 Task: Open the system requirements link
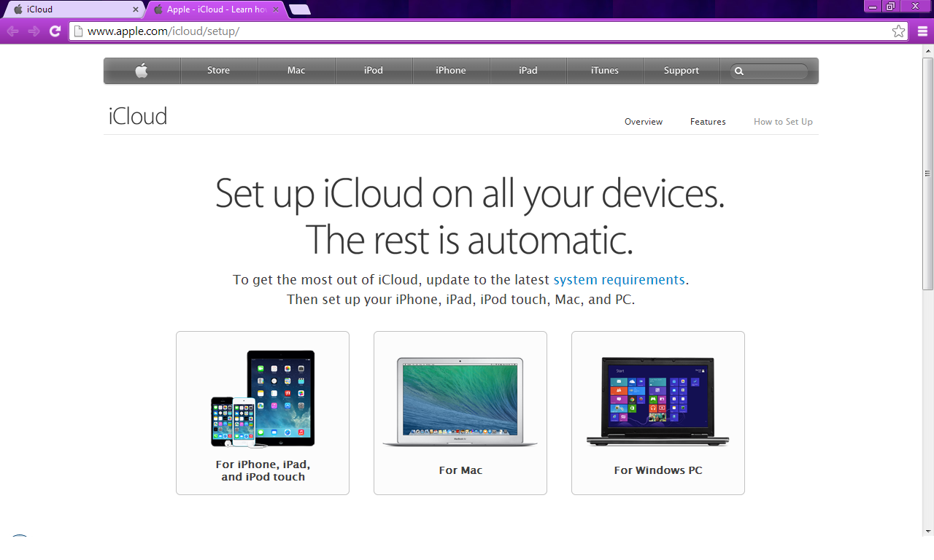pyautogui.click(x=619, y=280)
